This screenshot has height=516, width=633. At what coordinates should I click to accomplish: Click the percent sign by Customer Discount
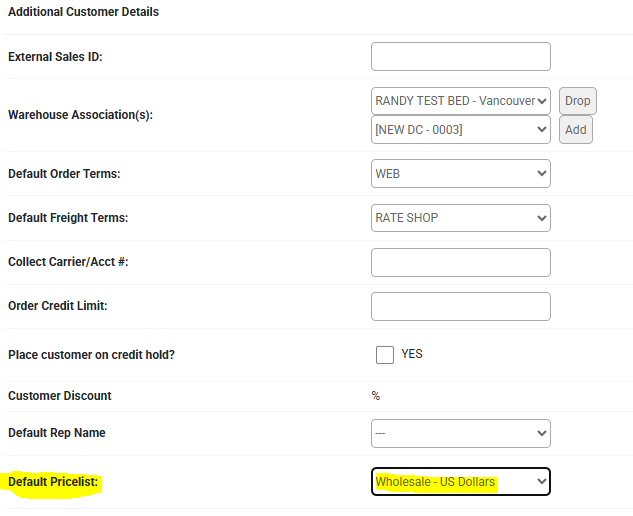tap(376, 396)
